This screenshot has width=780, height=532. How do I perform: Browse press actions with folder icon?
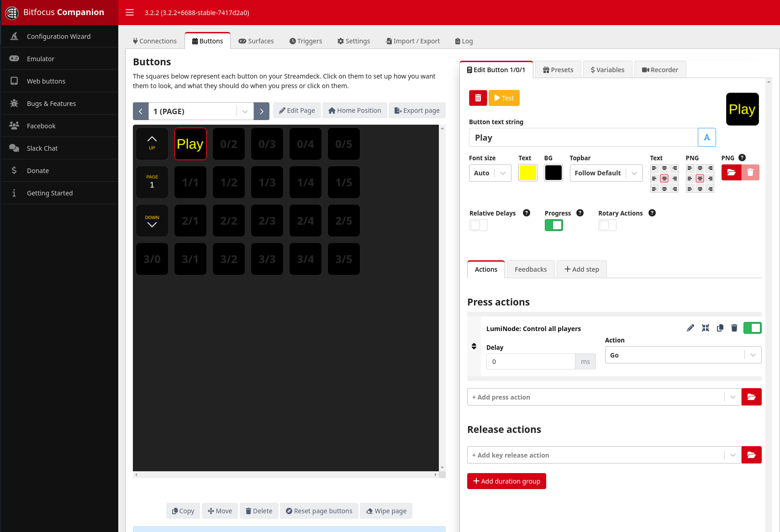751,397
